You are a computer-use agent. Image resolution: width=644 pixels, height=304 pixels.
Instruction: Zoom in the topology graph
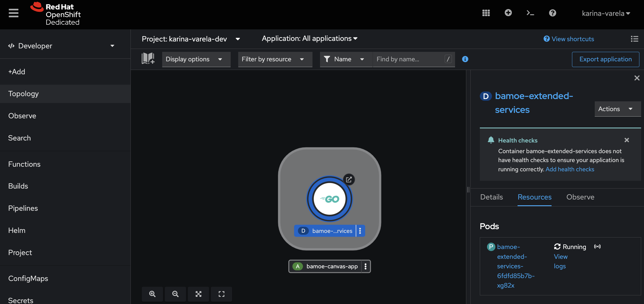click(x=152, y=294)
